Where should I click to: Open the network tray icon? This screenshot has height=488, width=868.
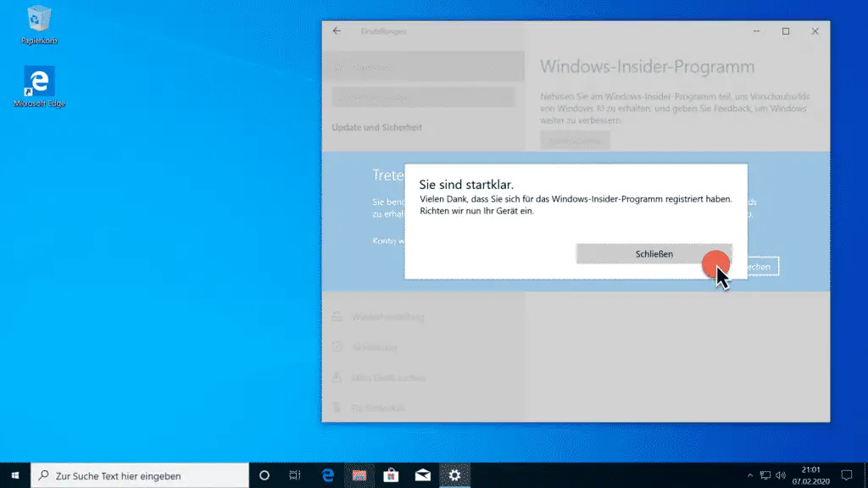pos(765,475)
